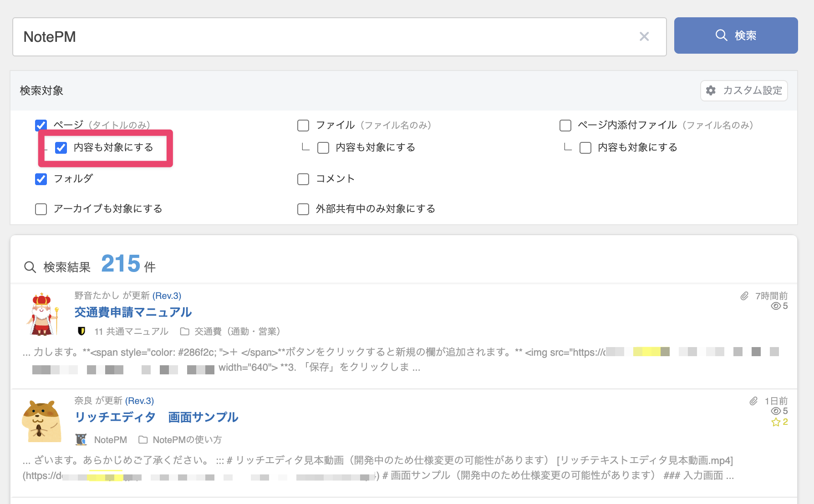Click the gear icon in カスタム設定
814x504 pixels.
pyautogui.click(x=711, y=91)
